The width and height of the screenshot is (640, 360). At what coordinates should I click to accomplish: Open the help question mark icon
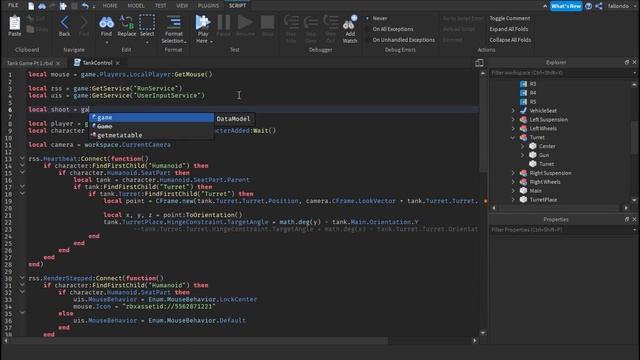coord(589,6)
